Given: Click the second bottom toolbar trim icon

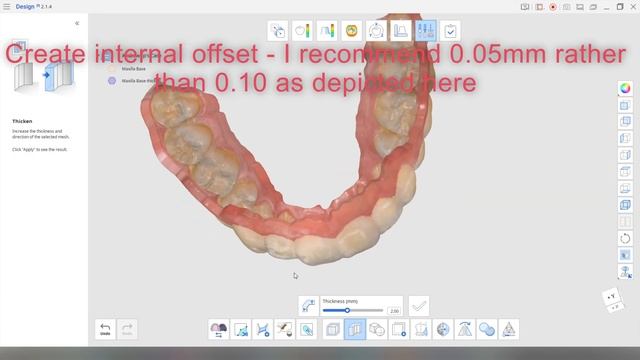Looking at the screenshot, I should (x=241, y=329).
